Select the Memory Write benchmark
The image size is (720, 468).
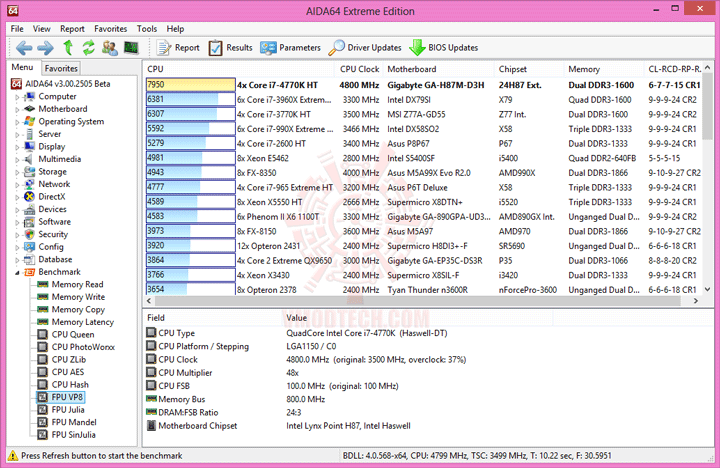78,297
